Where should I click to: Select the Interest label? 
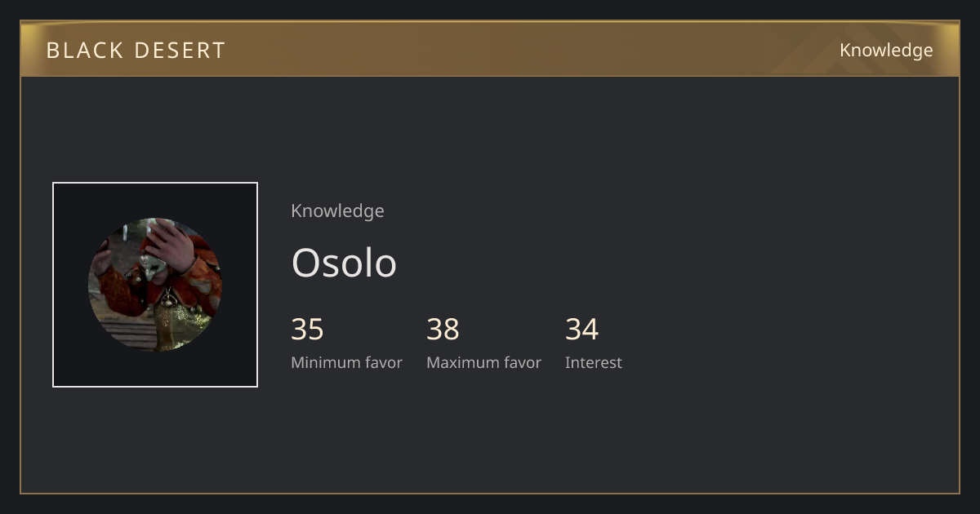pos(593,362)
